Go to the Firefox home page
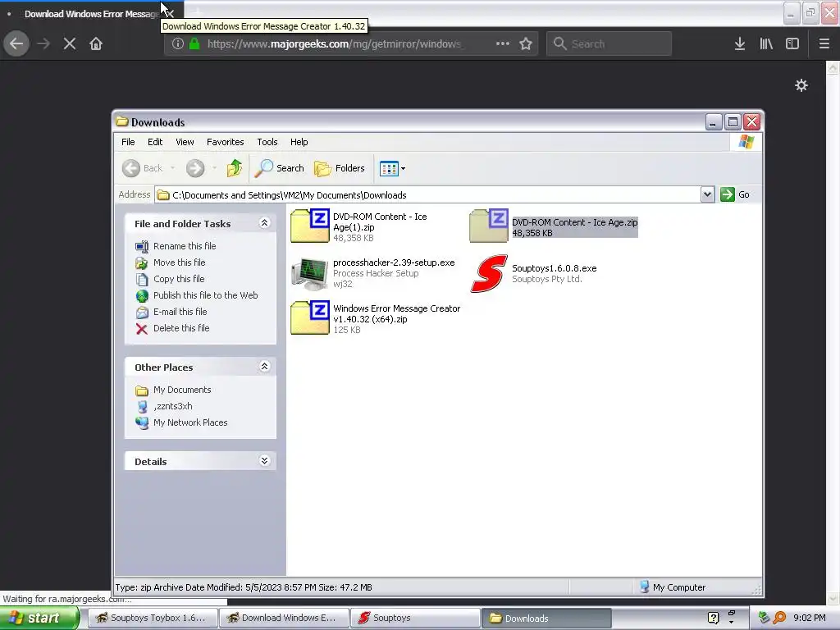The image size is (840, 630). coord(96,43)
